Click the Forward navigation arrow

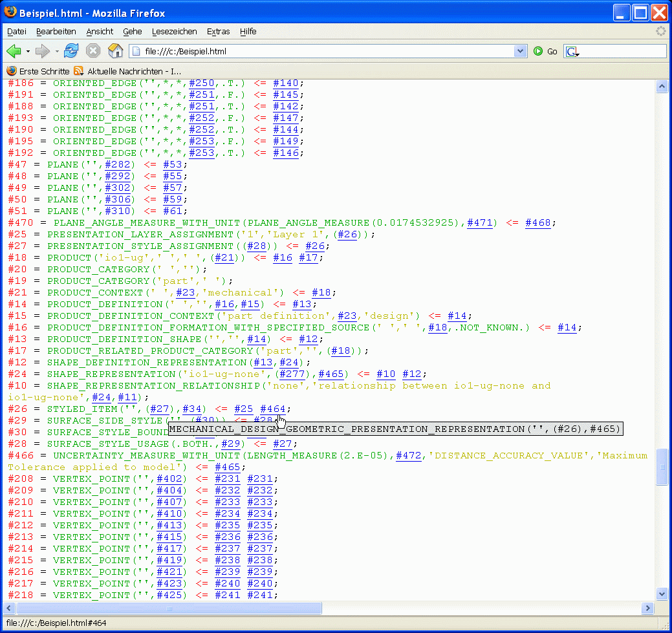(43, 51)
